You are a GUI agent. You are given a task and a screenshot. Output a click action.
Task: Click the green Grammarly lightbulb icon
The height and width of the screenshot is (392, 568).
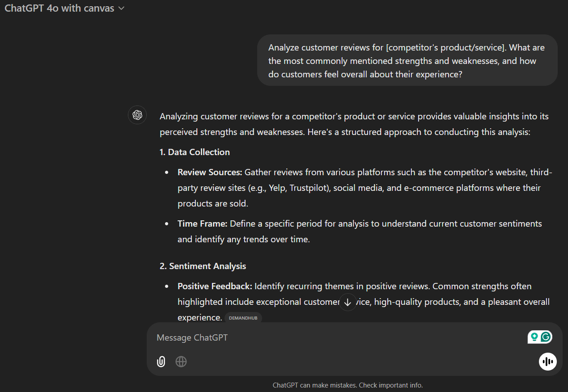coord(534,337)
